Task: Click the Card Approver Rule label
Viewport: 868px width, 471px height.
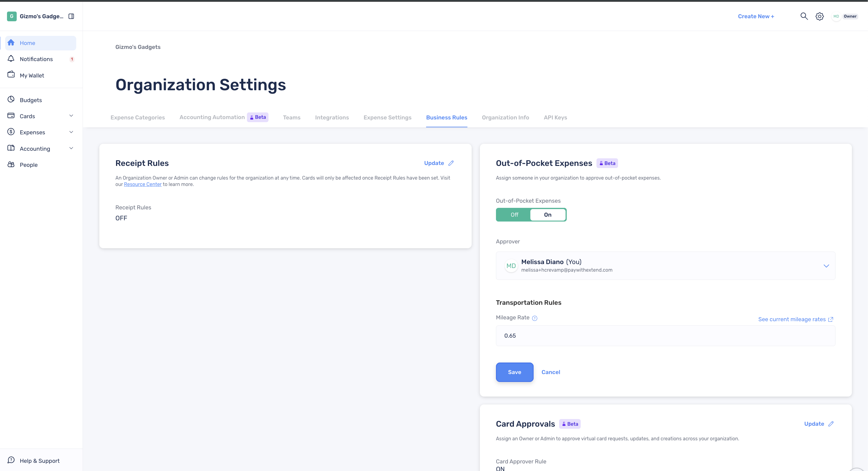Action: (521, 462)
